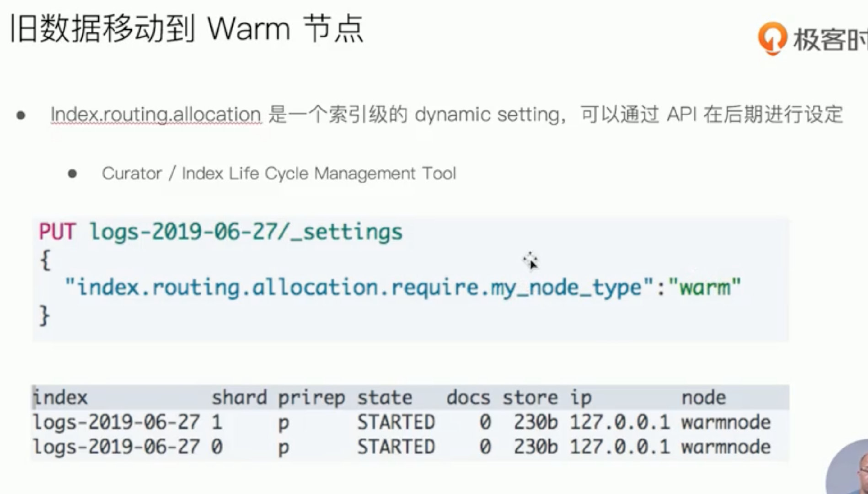This screenshot has width=868, height=494.
Task: Click the slide title containing Warm 节点
Action: [x=187, y=29]
